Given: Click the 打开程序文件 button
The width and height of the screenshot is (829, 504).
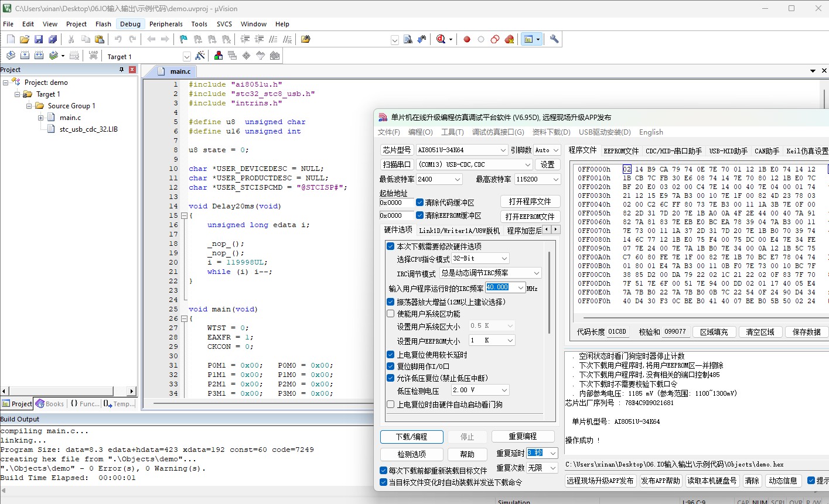Looking at the screenshot, I should pyautogui.click(x=530, y=201).
